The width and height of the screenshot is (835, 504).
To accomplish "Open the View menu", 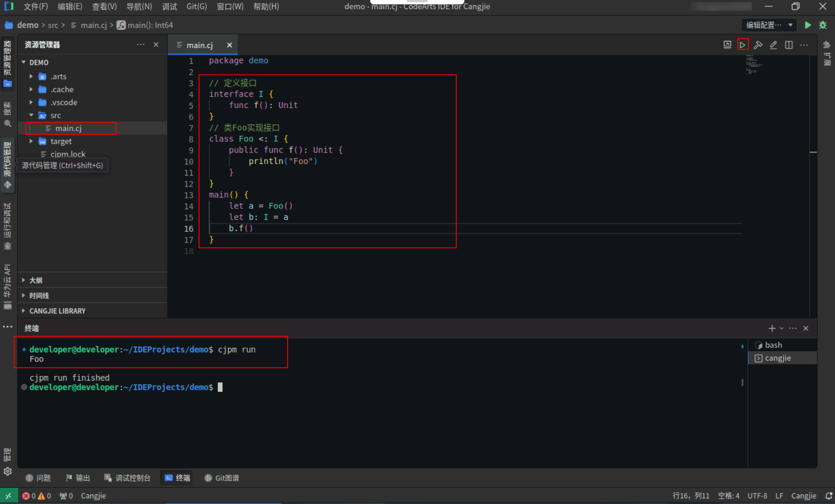I will (104, 7).
